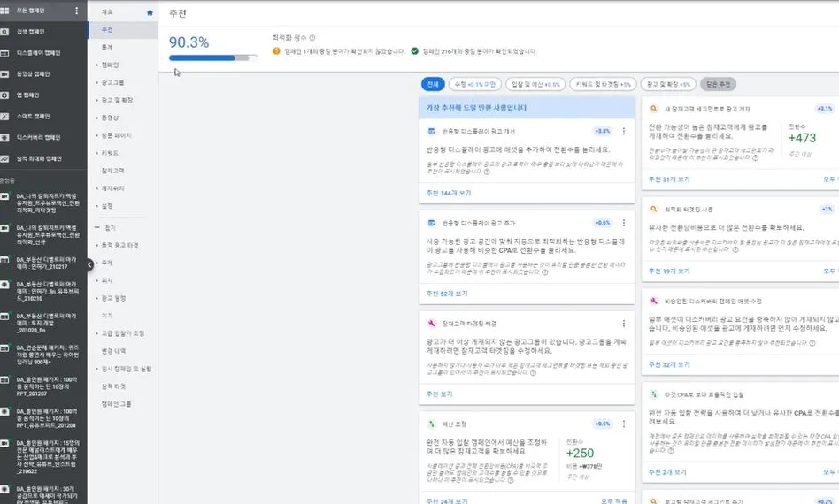Expand 키워드 item in page menu
Viewport: 839px width, 504px height.
tap(96, 153)
